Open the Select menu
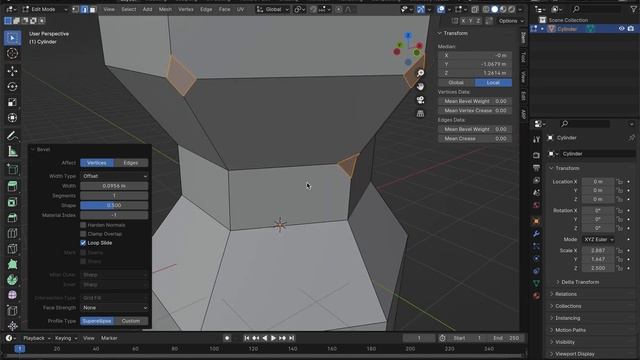Image resolution: width=640 pixels, height=360 pixels. point(129,9)
